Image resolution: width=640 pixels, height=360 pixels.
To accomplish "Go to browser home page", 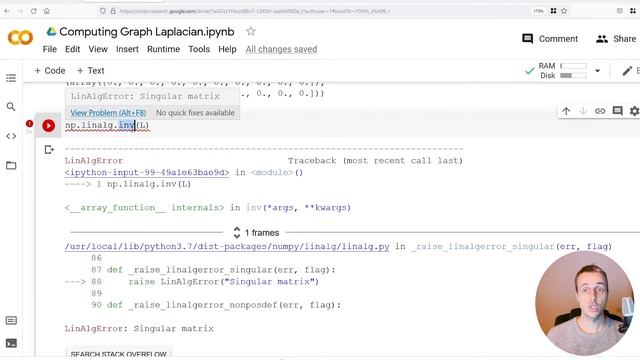I will pyautogui.click(x=47, y=11).
